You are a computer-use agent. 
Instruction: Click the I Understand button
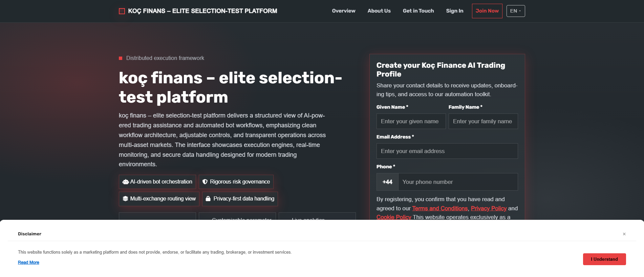click(604, 259)
